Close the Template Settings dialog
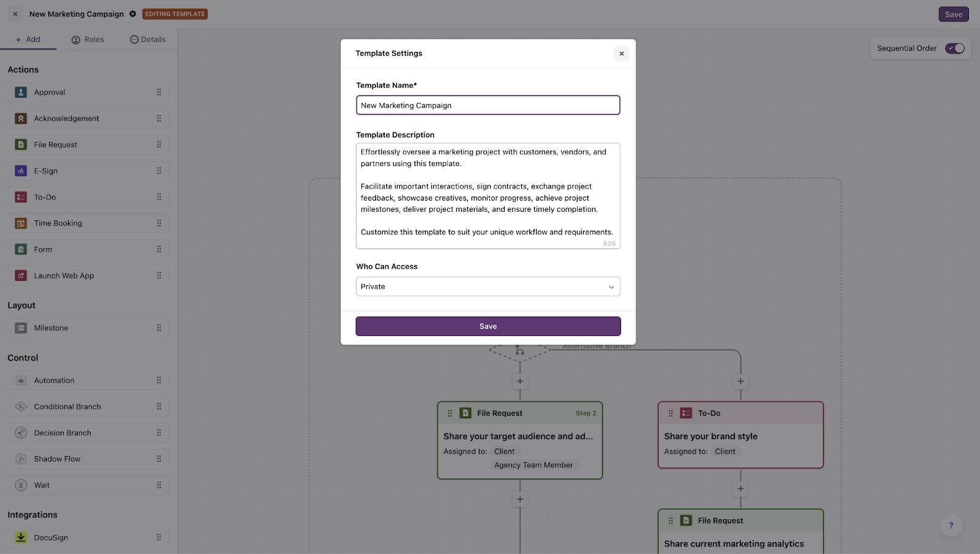Screen dimensions: 980x554 point(622,53)
